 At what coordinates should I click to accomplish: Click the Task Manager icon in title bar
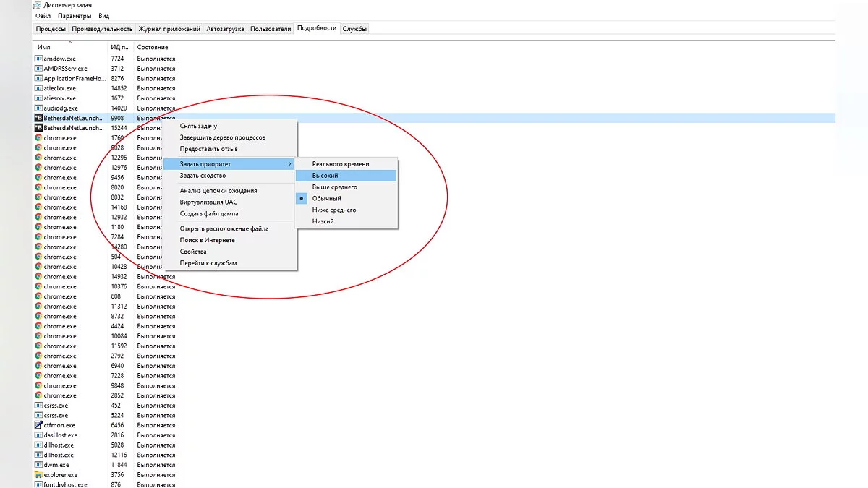38,5
